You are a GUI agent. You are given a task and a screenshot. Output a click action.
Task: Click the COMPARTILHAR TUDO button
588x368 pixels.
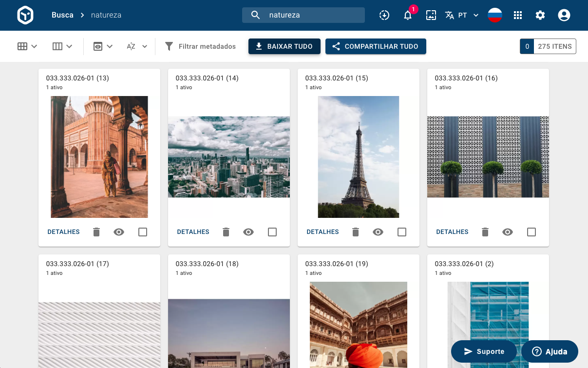[x=376, y=46]
